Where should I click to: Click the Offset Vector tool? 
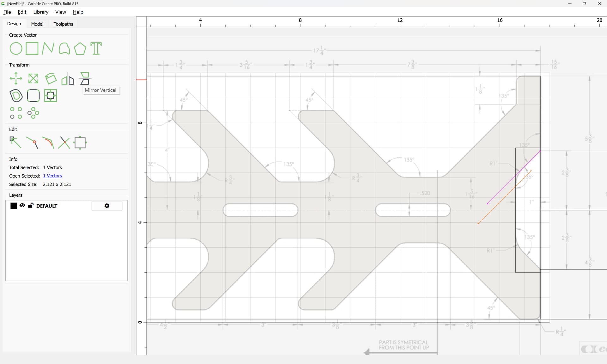pos(16,95)
